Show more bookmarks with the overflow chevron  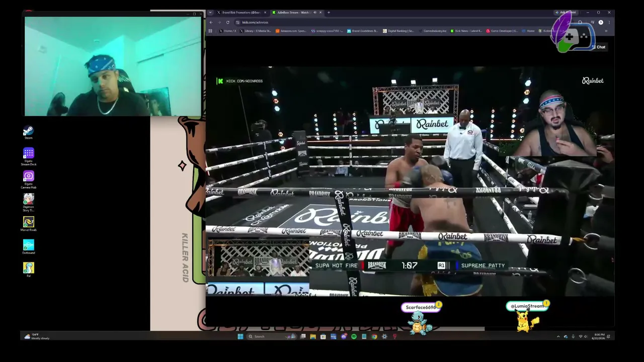(606, 31)
